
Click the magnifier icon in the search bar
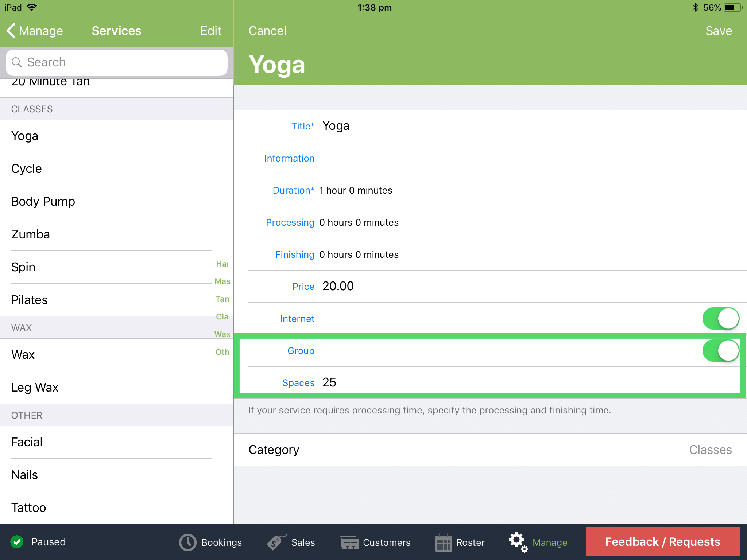pyautogui.click(x=17, y=62)
